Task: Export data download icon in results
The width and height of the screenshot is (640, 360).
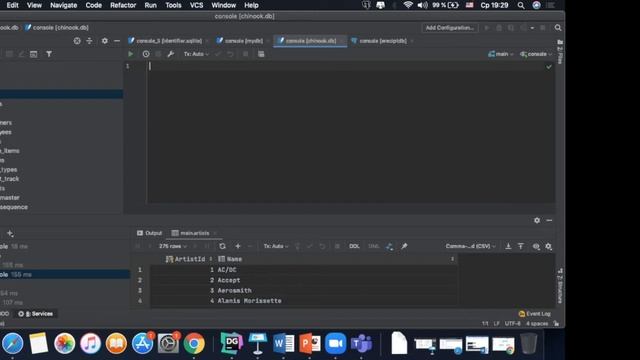Action: click(x=508, y=246)
